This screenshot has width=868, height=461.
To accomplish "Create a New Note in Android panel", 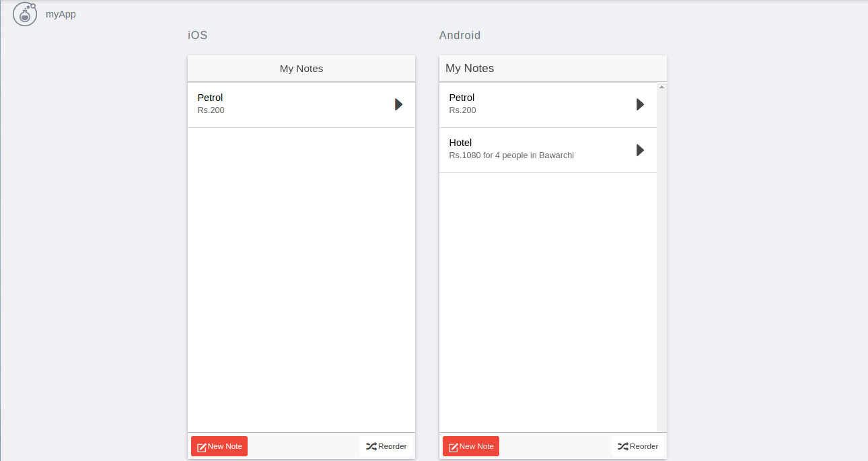I will pos(471,446).
